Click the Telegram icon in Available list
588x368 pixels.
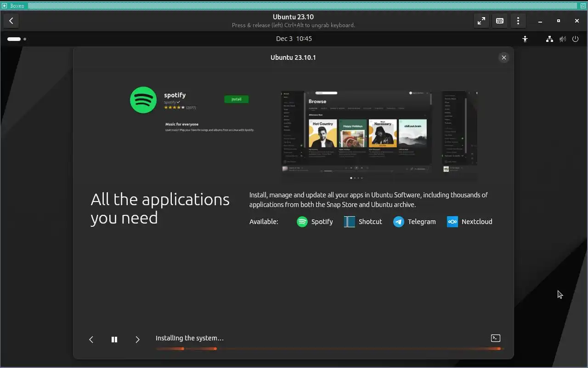[398, 222]
